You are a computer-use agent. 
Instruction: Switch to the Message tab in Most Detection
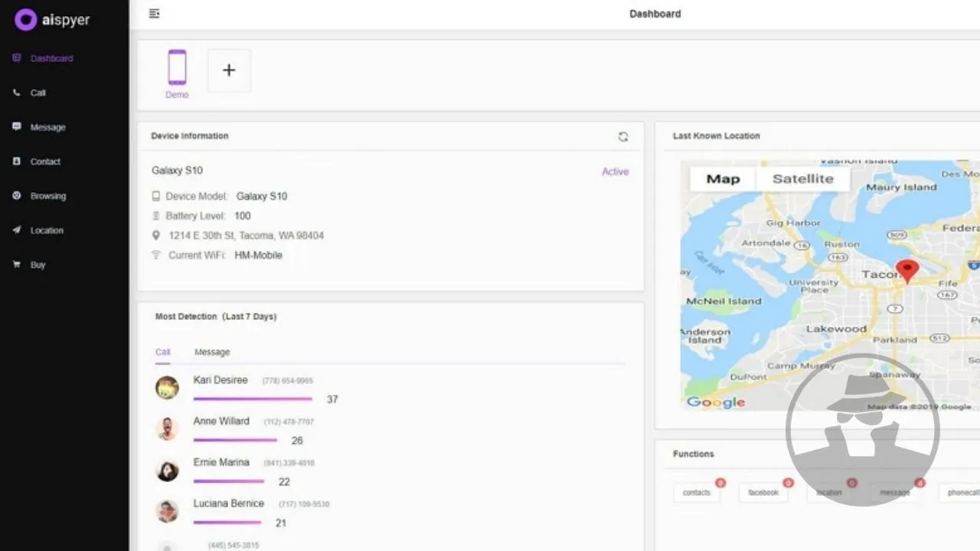(212, 352)
